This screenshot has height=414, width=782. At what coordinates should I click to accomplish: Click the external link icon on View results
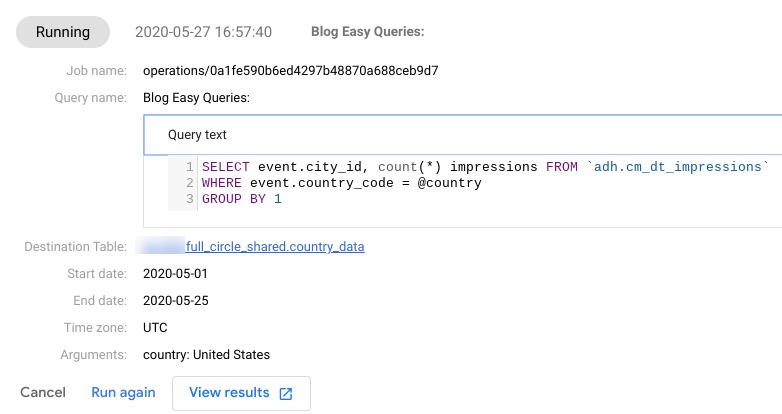pos(286,393)
